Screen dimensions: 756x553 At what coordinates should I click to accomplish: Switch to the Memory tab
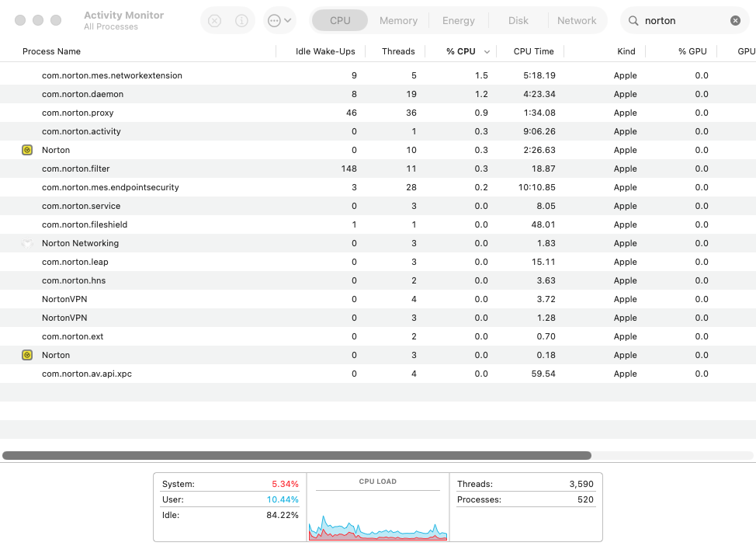tap(398, 21)
